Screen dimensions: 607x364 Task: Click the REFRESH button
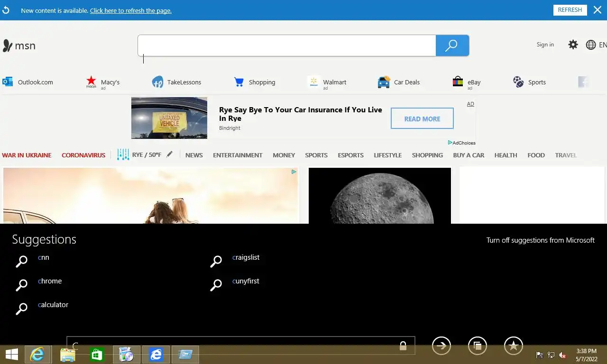570,10
